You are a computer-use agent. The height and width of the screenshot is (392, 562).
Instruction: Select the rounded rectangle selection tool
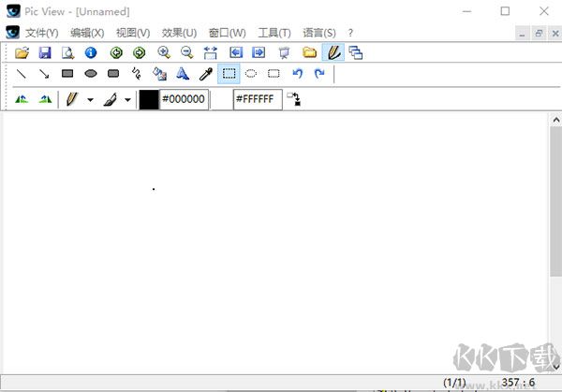[x=274, y=74]
